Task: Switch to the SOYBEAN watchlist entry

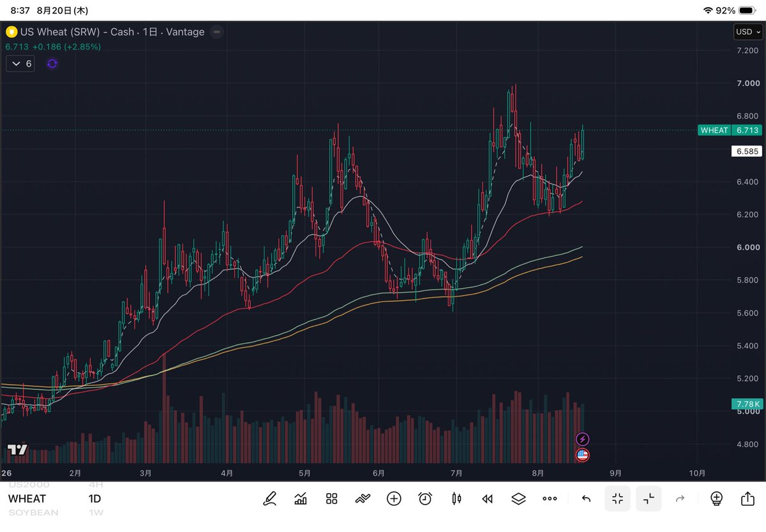Action: click(x=33, y=513)
